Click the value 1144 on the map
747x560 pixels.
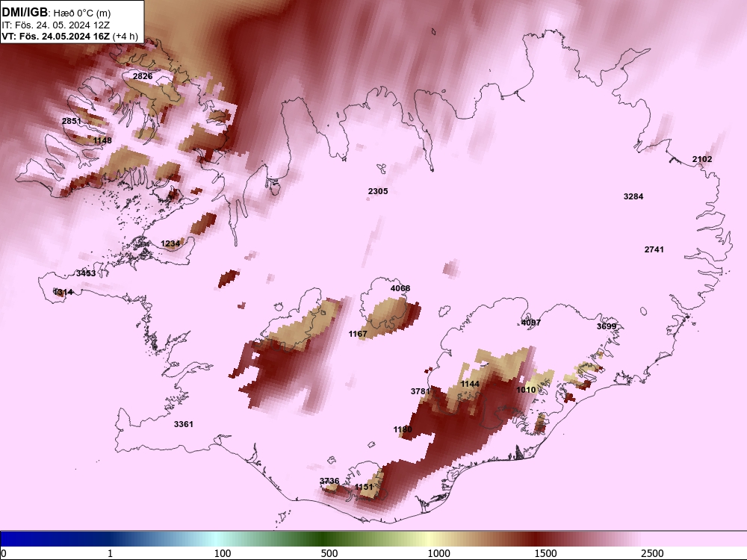click(x=470, y=384)
